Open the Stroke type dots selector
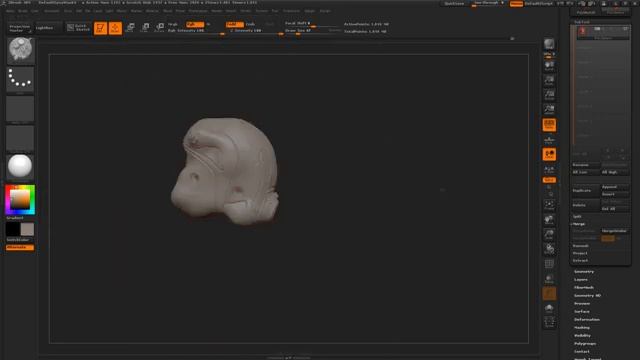This screenshot has height=360, width=640. point(20,79)
